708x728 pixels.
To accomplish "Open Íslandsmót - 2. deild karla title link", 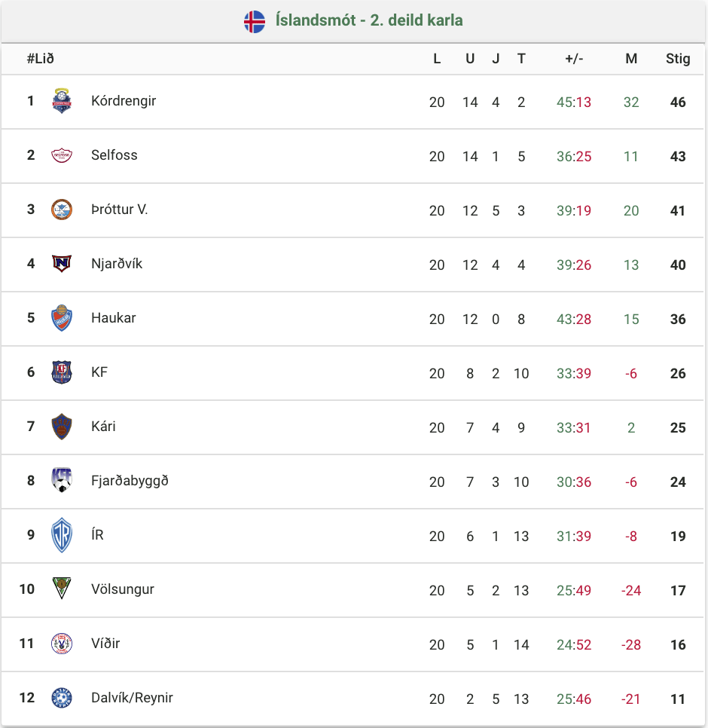I will pyautogui.click(x=369, y=20).
